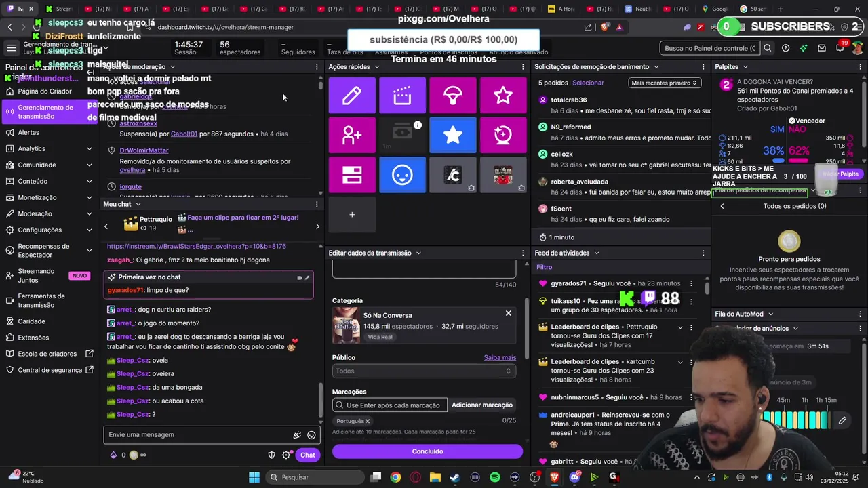Open the Público Todos dropdown

point(424,371)
